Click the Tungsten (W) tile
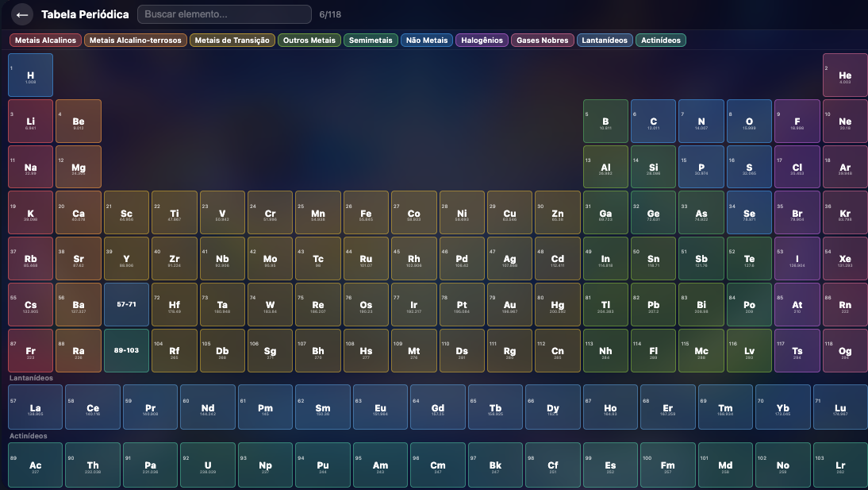Viewport: 868px width, 490px height. [270, 305]
